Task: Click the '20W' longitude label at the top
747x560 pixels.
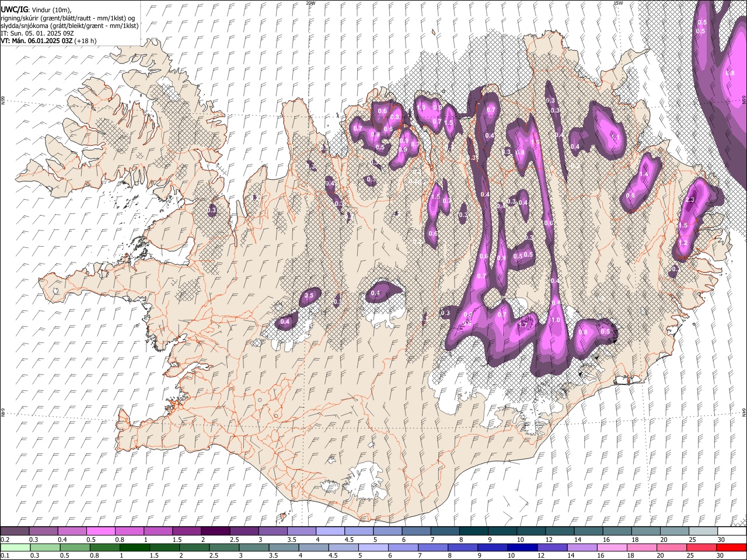Action: (310, 3)
